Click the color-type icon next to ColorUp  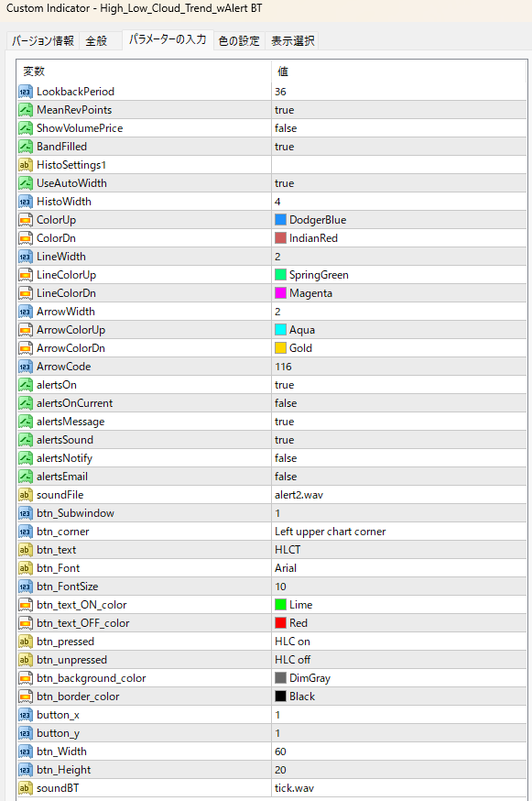(x=25, y=220)
